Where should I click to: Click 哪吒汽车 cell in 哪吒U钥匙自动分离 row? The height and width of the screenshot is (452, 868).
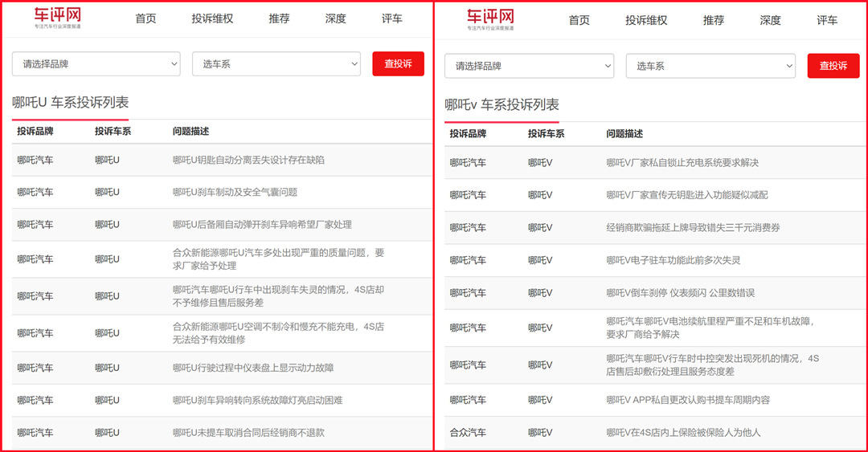(x=35, y=160)
